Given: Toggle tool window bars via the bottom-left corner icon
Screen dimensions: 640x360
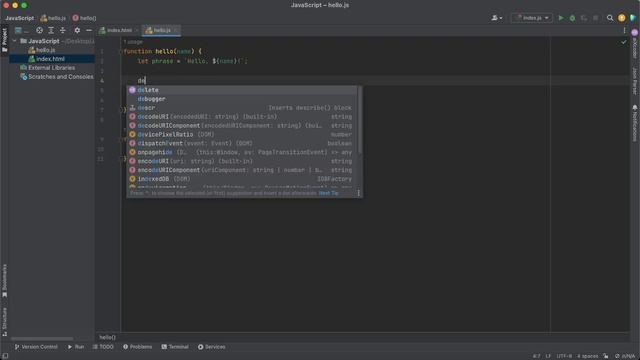Looking at the screenshot, I should point(5,356).
